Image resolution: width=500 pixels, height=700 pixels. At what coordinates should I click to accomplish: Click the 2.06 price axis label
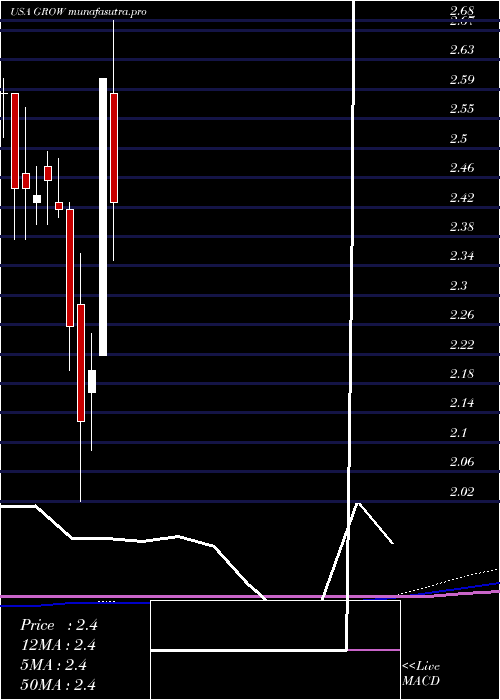462,462
